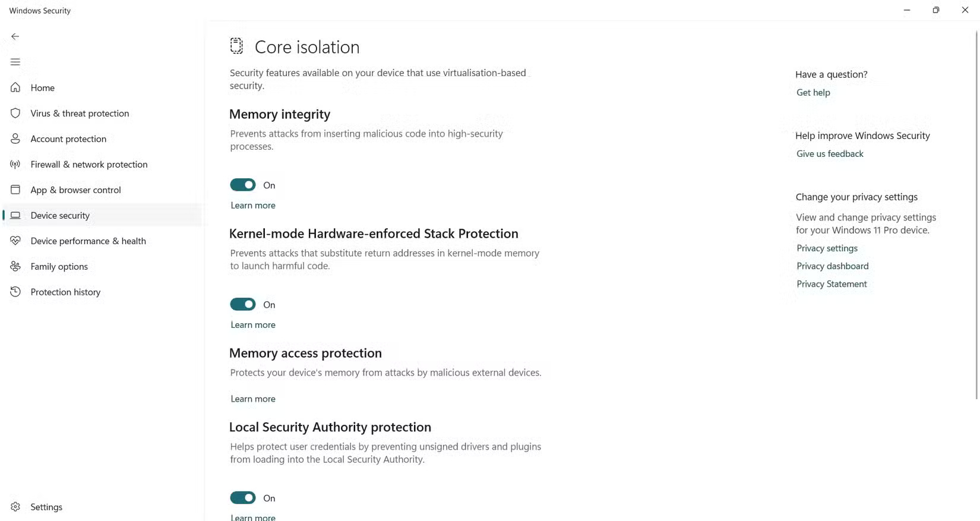Screen dimensions: 980x521
Task: Select the Virus & threat protection shield icon
Action: pos(15,113)
